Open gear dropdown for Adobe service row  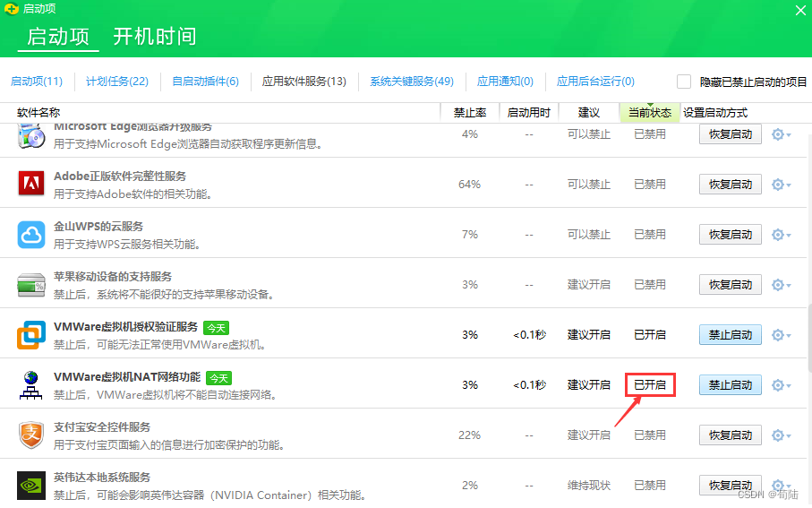[780, 185]
